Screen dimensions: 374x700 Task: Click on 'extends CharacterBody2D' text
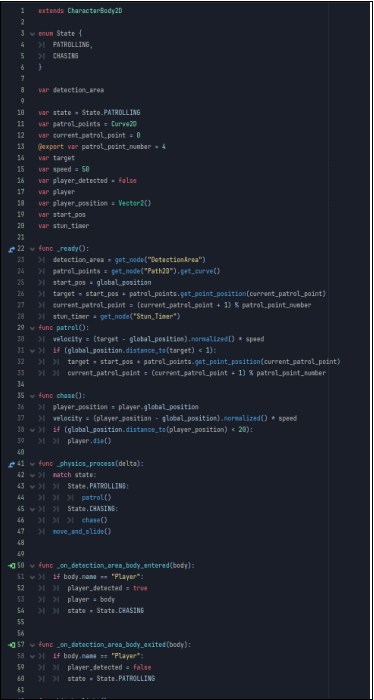click(x=80, y=11)
